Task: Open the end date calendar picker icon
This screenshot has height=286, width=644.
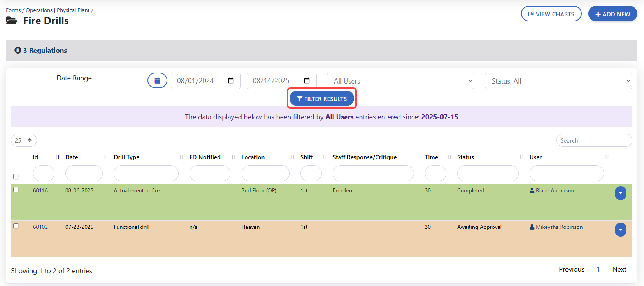Action: point(307,81)
